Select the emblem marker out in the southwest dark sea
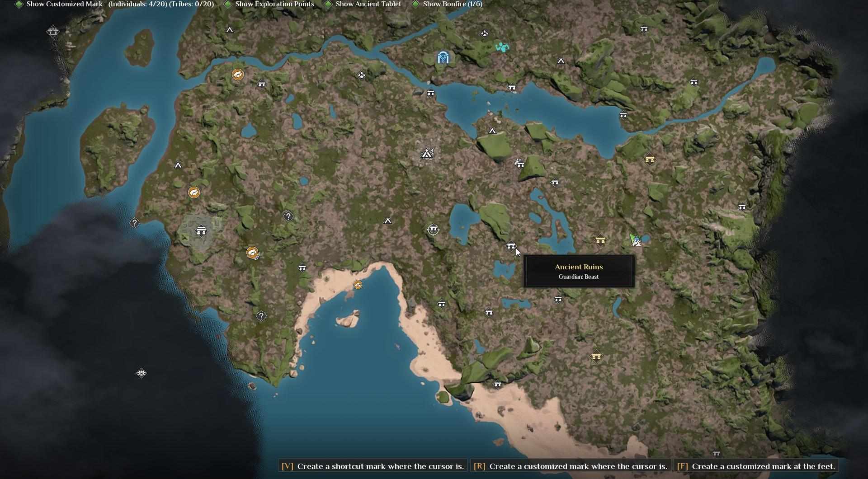This screenshot has height=479, width=868. tap(142, 373)
